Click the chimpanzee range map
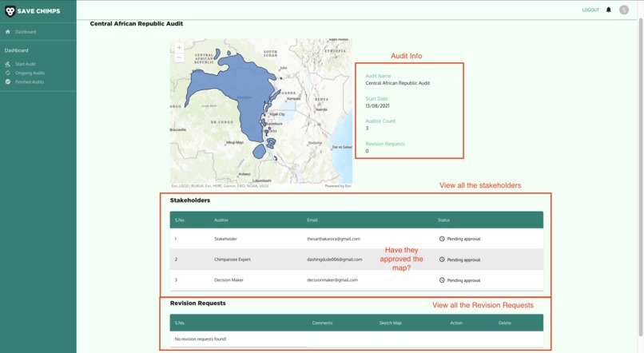 point(261,113)
